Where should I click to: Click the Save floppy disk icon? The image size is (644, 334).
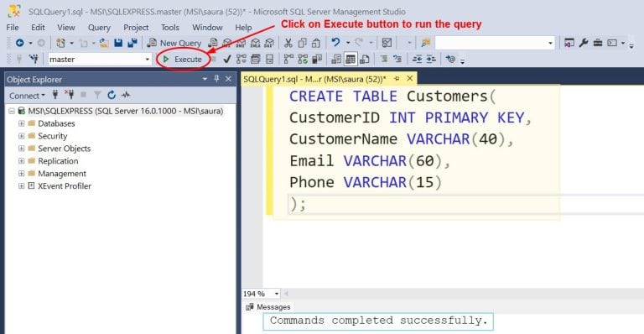118,43
